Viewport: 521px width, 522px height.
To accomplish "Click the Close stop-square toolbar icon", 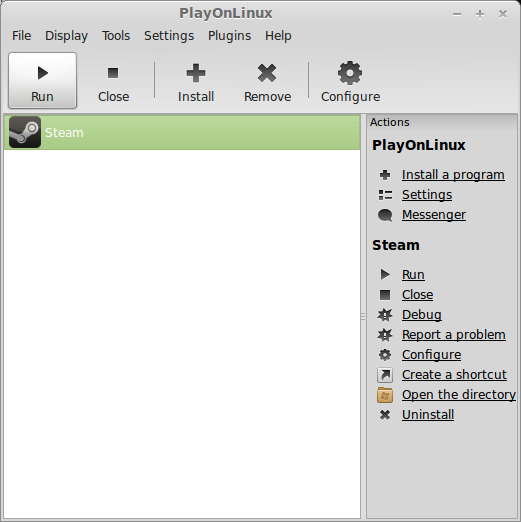I will [x=113, y=73].
